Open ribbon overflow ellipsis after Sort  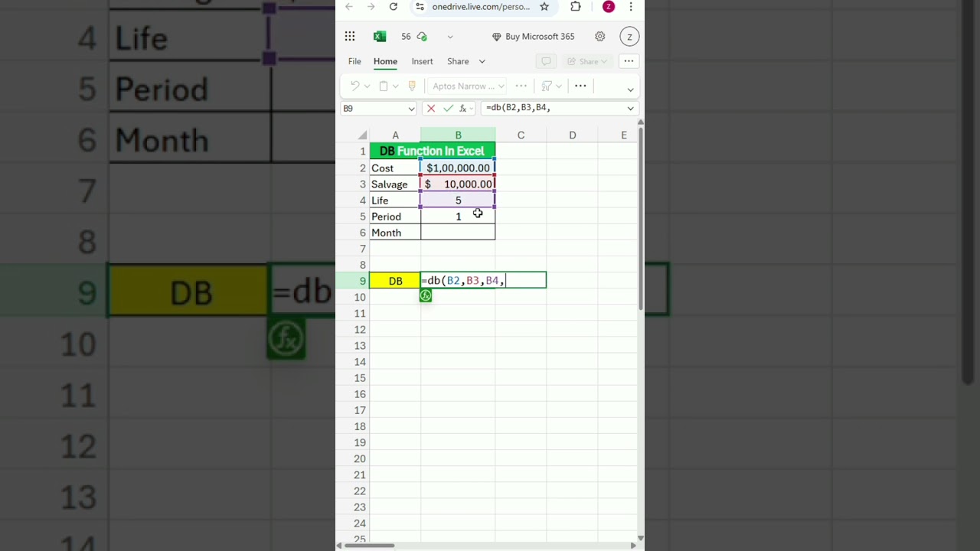[580, 86]
